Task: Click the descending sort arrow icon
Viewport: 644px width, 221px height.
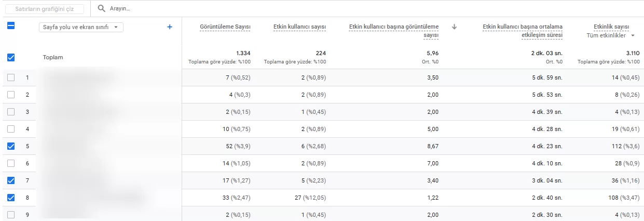Action: coord(455,27)
